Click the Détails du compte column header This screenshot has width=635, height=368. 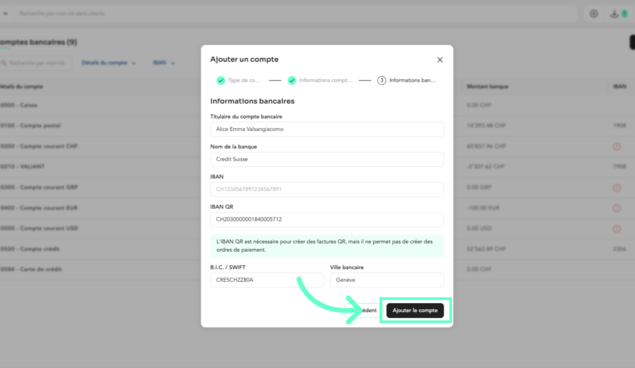(21, 87)
